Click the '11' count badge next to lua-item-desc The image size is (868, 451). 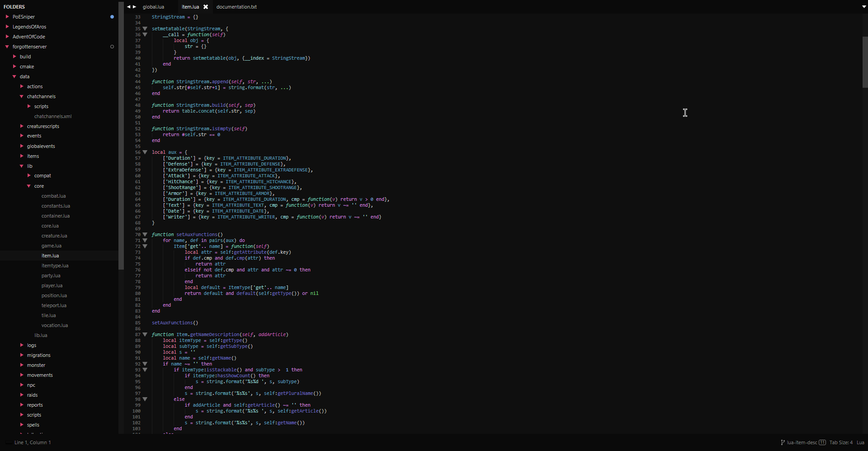pyautogui.click(x=821, y=442)
